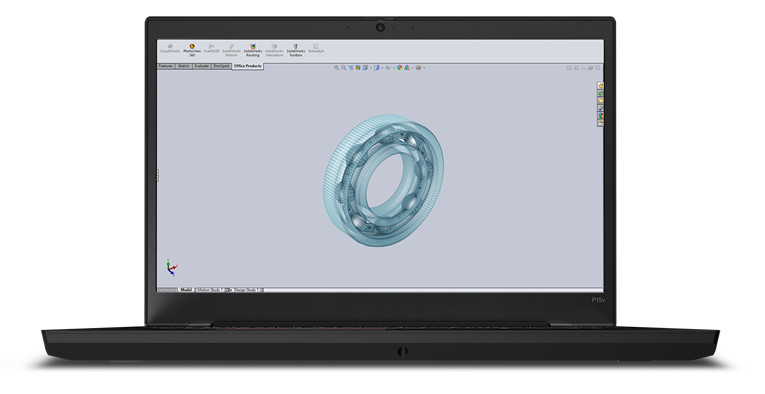This screenshot has height=394, width=765.
Task: Open Edit Appearance color wheel icon
Action: 400,68
